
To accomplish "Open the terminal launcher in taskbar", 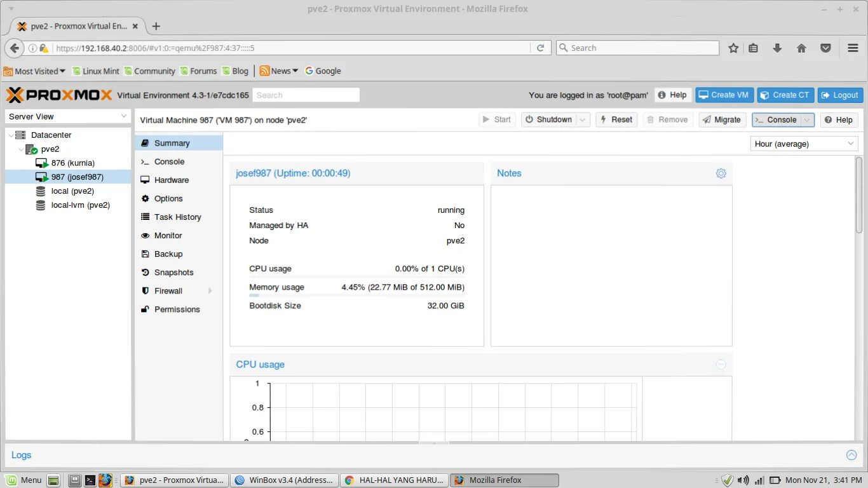I will [x=90, y=480].
